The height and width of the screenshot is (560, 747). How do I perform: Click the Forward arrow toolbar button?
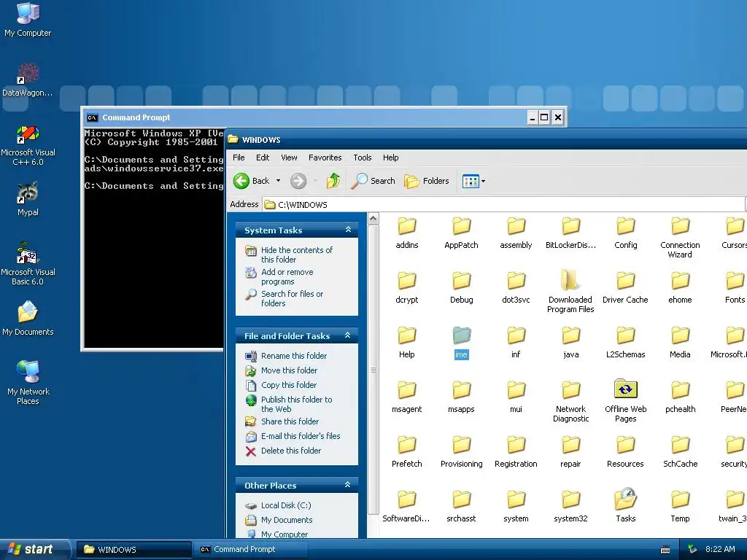(298, 181)
